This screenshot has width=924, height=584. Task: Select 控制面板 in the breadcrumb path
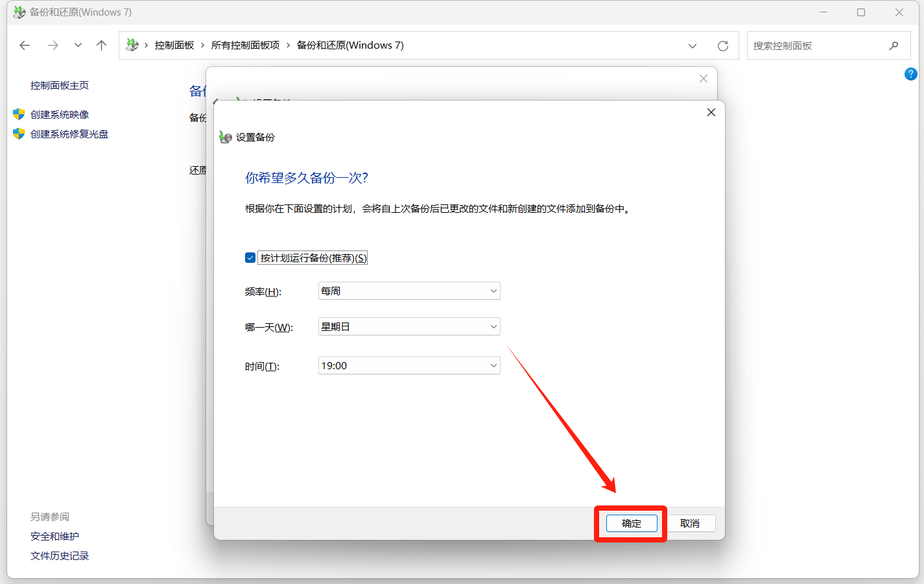pos(174,45)
